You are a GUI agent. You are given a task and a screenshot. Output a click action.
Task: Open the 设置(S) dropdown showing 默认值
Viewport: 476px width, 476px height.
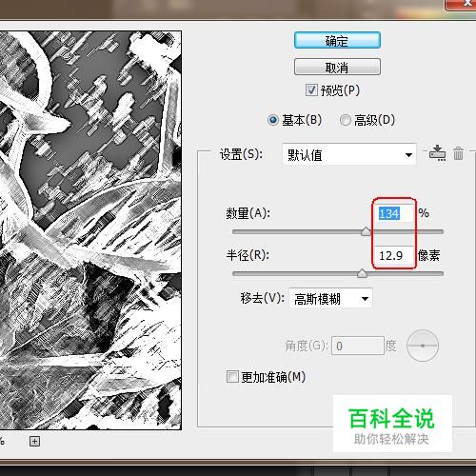tap(349, 154)
